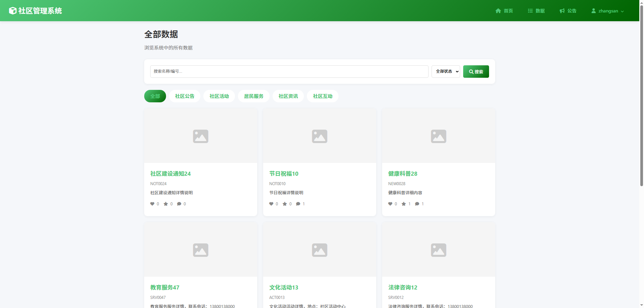Click the comment icon on 社区建设通知24 card

coord(179,204)
